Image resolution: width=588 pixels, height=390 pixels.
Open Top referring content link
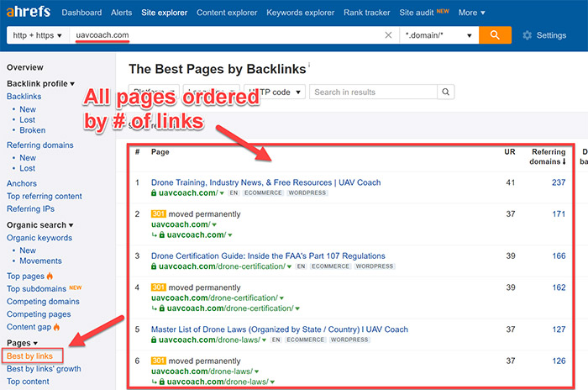click(45, 196)
